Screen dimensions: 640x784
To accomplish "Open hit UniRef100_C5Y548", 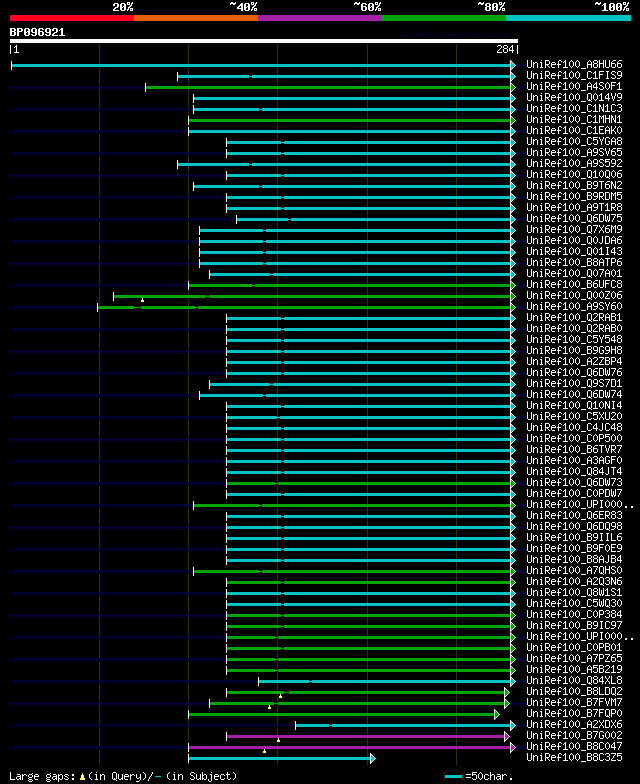I will (x=574, y=340).
